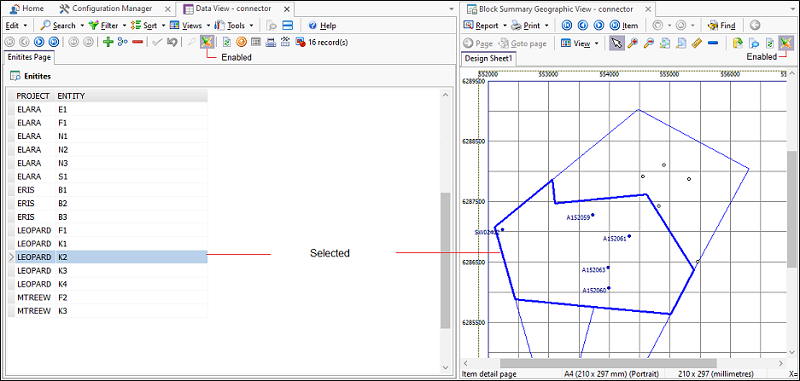Click the zoom to page icon
The image size is (800, 381).
(681, 43)
